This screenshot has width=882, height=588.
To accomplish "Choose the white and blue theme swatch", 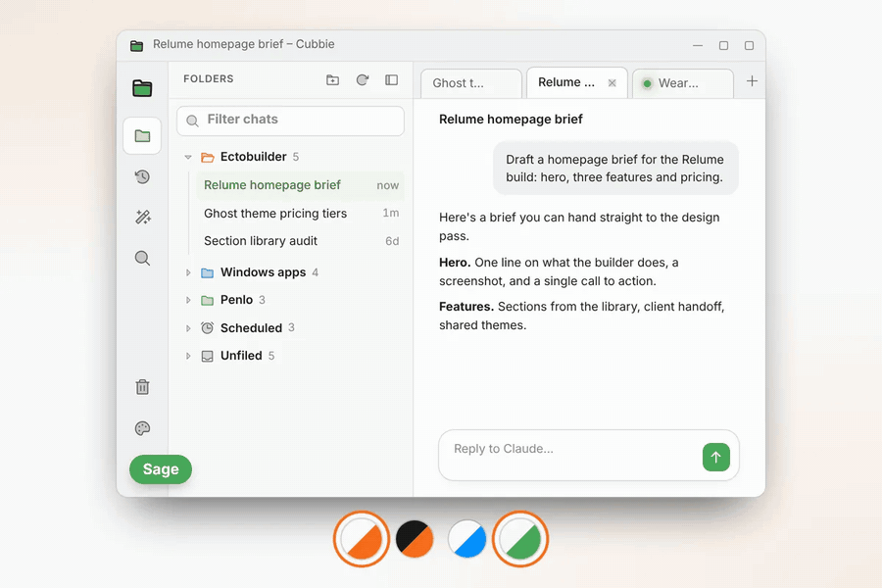I will [x=466, y=538].
